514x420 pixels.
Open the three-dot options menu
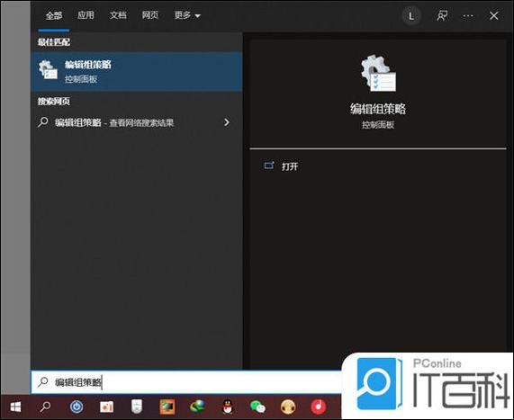[468, 15]
